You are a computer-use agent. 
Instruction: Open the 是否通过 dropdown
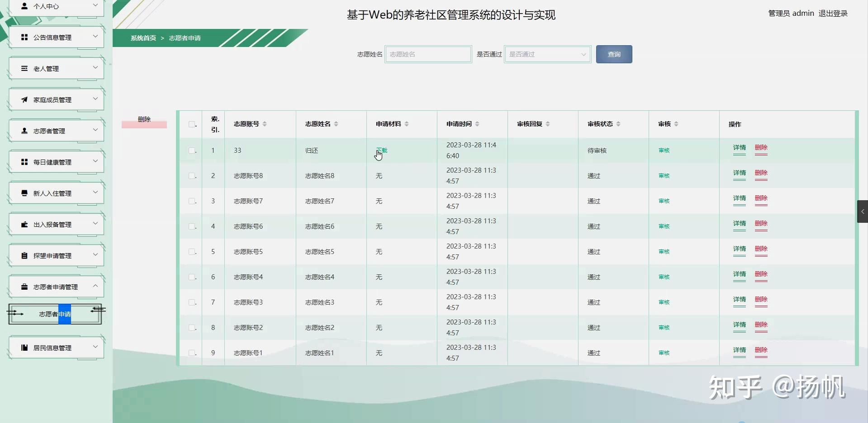coord(547,54)
